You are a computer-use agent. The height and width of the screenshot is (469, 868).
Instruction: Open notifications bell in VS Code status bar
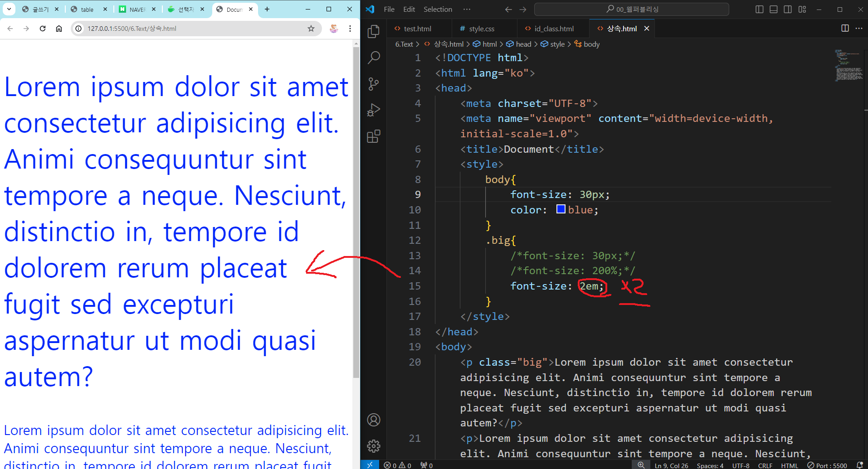pos(859,465)
